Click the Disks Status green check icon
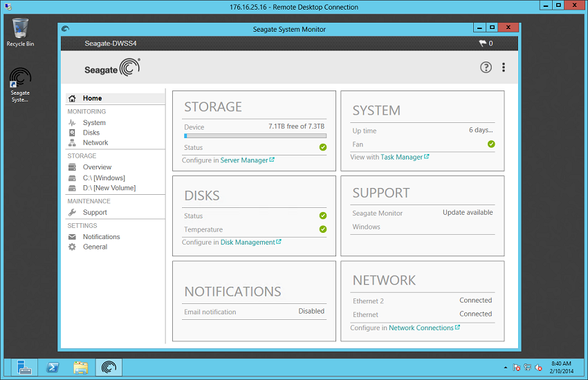588x380 pixels. click(323, 216)
